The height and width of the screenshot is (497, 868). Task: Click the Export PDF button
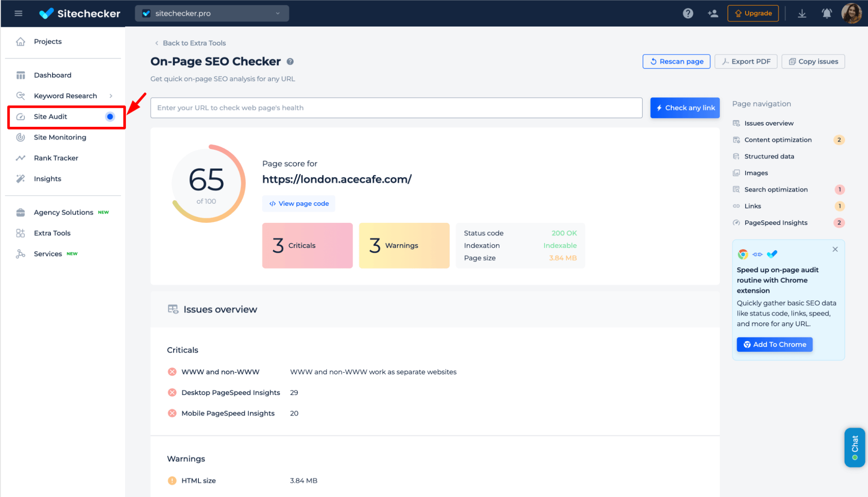pyautogui.click(x=745, y=61)
